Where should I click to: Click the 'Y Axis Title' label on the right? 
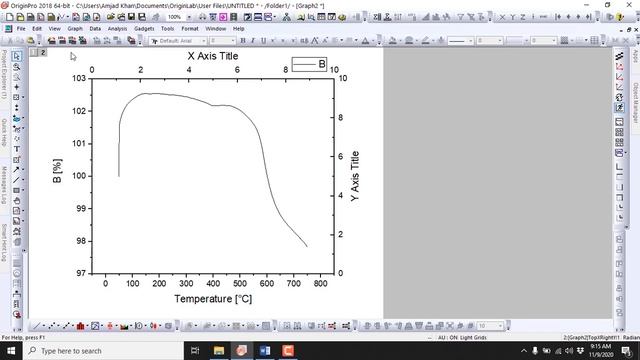click(355, 176)
